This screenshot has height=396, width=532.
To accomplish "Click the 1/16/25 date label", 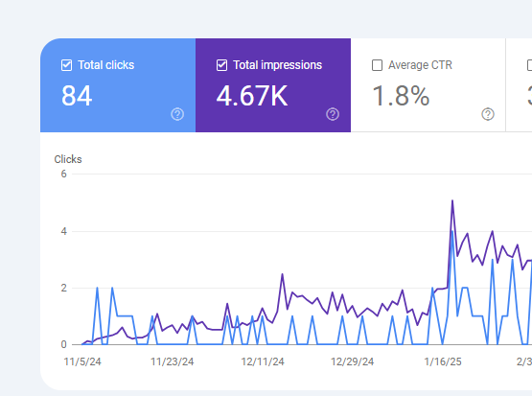I will point(443,361).
